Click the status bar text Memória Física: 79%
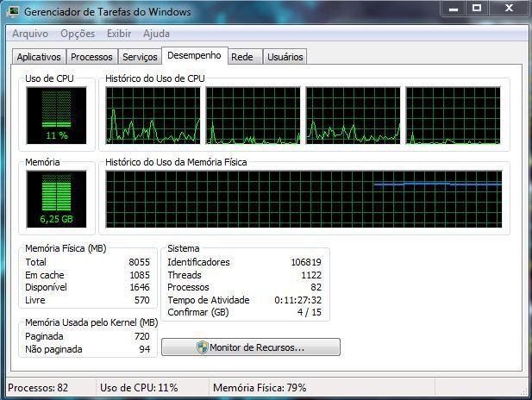The height and width of the screenshot is (400, 532). click(260, 388)
